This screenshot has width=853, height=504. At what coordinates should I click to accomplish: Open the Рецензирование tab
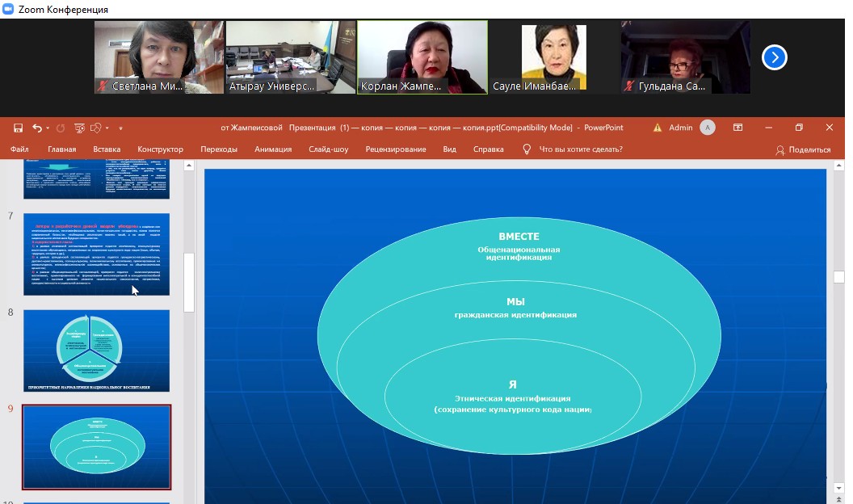[x=396, y=149]
